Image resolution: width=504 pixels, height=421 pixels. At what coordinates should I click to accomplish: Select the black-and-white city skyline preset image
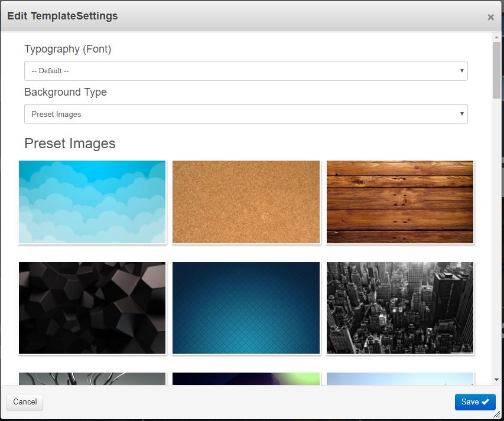click(400, 308)
